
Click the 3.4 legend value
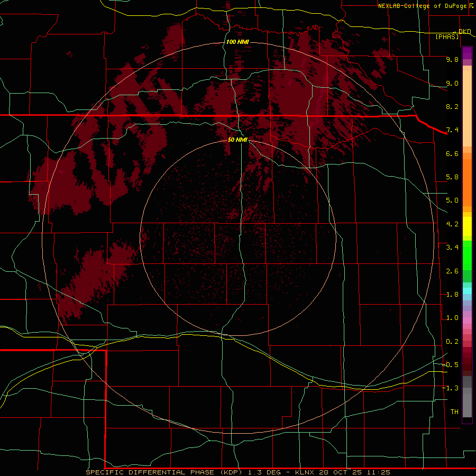[452, 248]
